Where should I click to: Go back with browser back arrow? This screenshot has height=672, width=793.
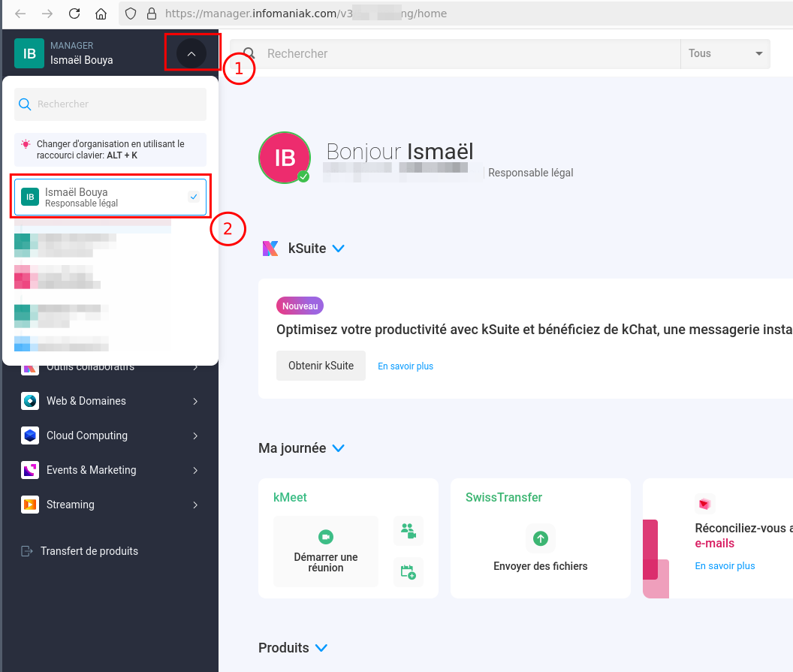(x=20, y=14)
